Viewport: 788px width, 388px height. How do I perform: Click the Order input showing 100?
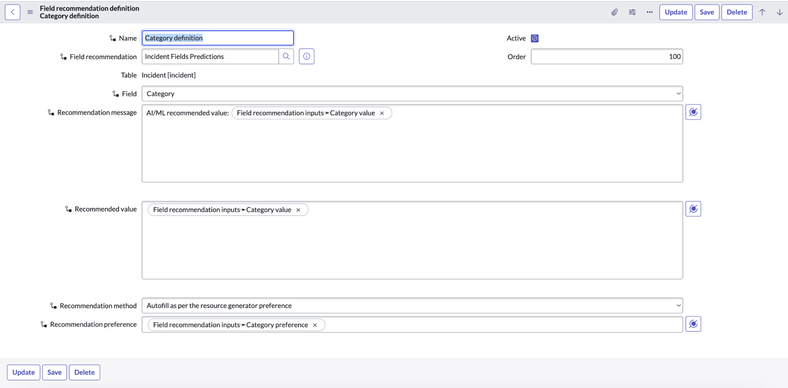(x=607, y=57)
